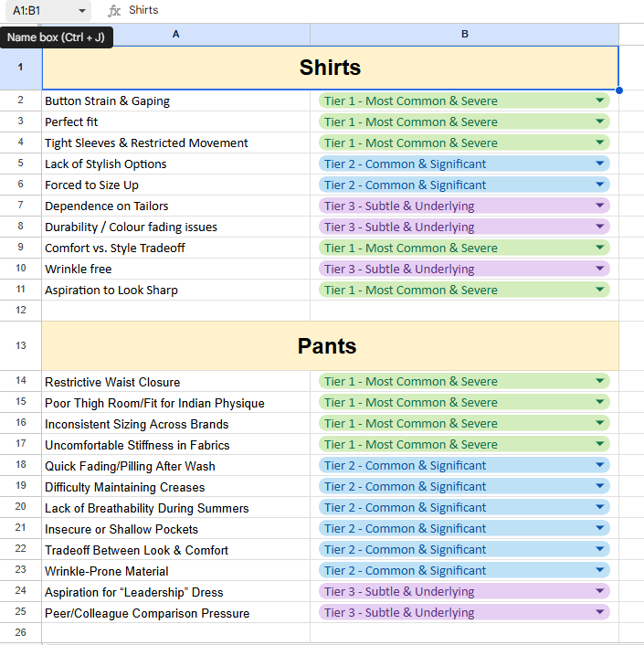Select the row 26 header
Viewport: 644px width, 645px height.
tap(20, 632)
